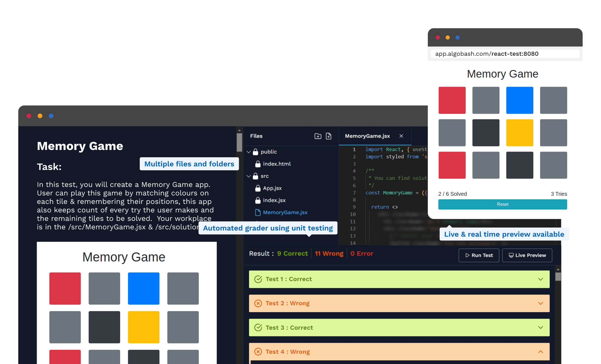The width and height of the screenshot is (601, 364).
Task: Collapse the public folder in file tree
Action: tap(248, 152)
